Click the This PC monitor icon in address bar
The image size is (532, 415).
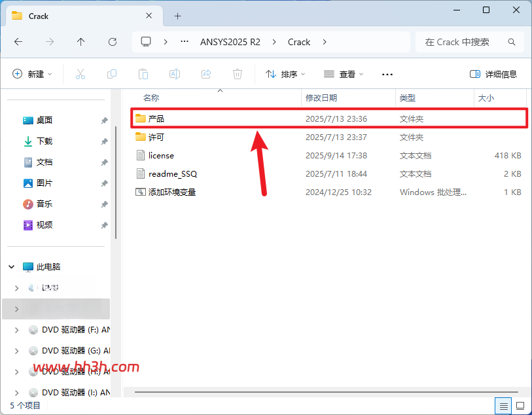click(146, 42)
